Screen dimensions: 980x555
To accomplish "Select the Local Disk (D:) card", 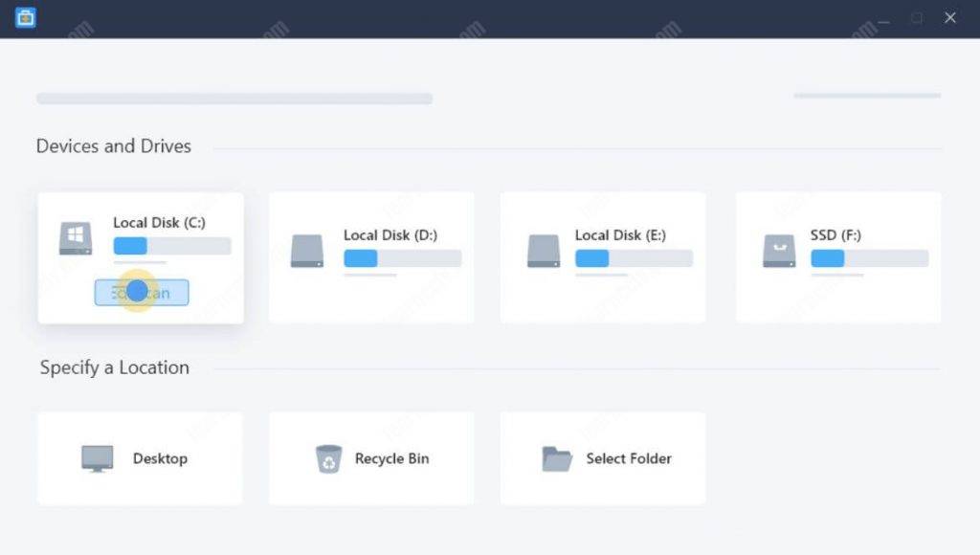I will [371, 255].
